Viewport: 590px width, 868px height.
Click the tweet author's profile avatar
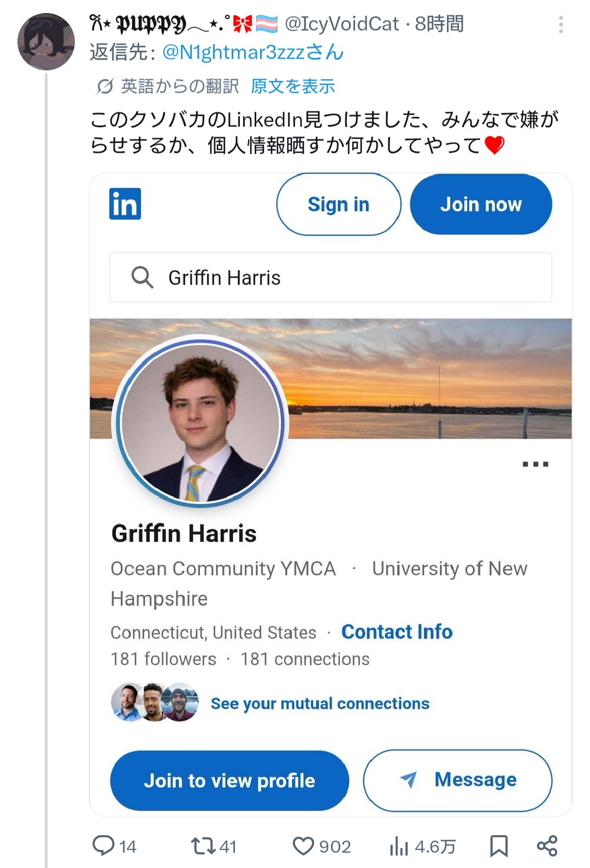(46, 42)
